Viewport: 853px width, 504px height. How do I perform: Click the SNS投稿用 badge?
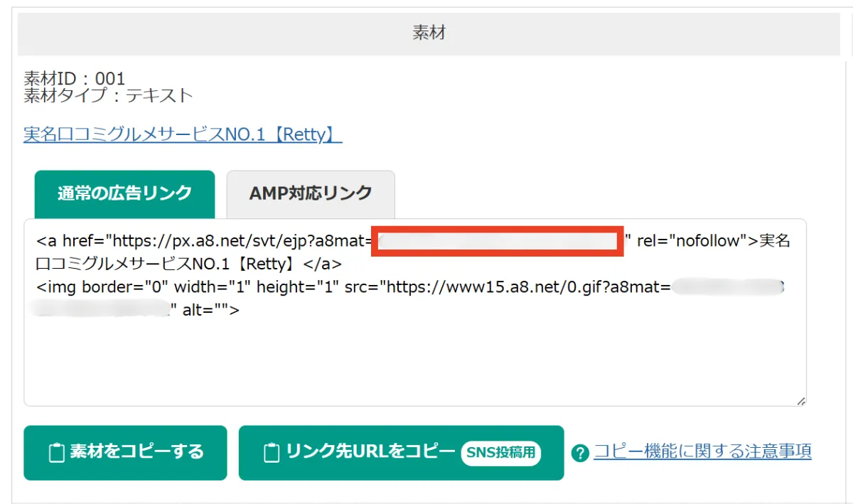[x=501, y=453]
